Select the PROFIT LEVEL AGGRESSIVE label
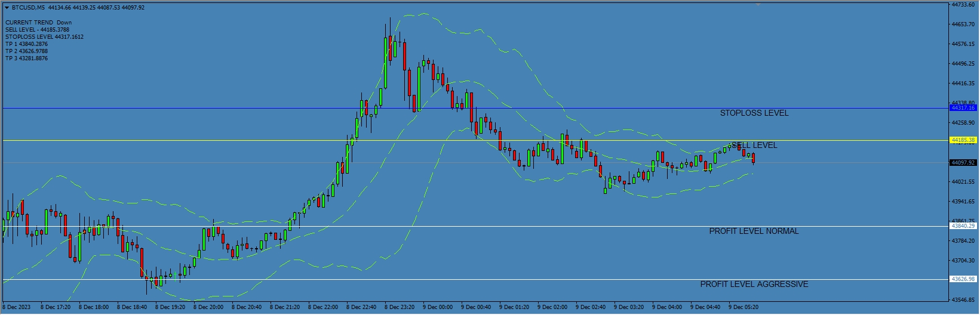Viewport: 980px width, 315px height. pos(754,284)
